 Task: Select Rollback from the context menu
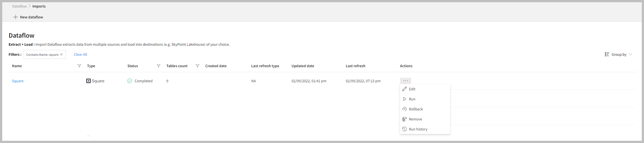click(x=416, y=109)
